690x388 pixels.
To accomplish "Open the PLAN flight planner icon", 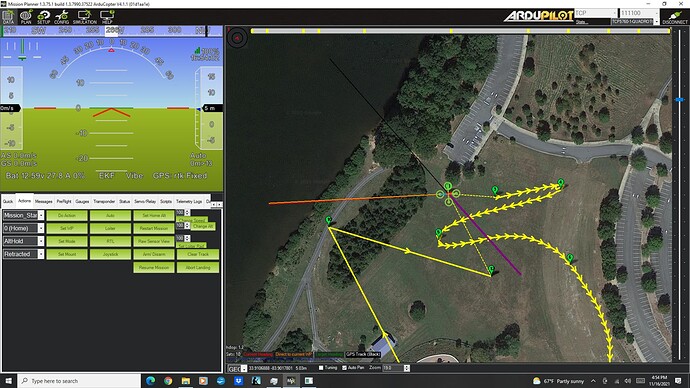I will (26, 17).
